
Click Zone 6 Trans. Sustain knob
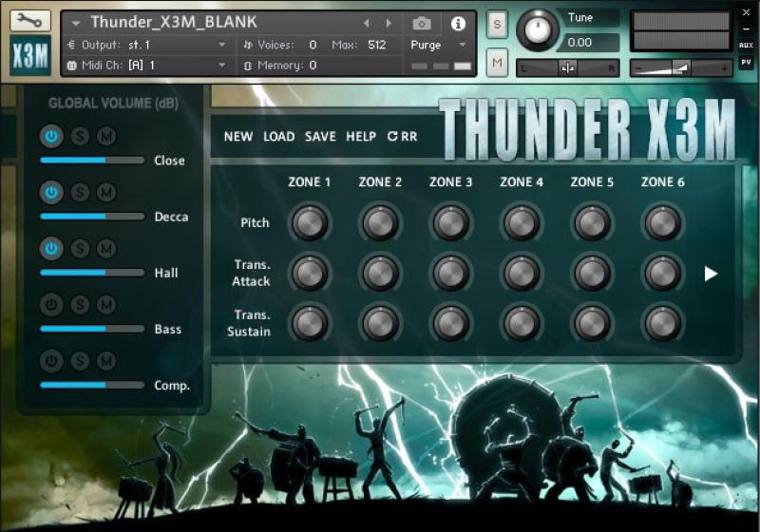662,323
